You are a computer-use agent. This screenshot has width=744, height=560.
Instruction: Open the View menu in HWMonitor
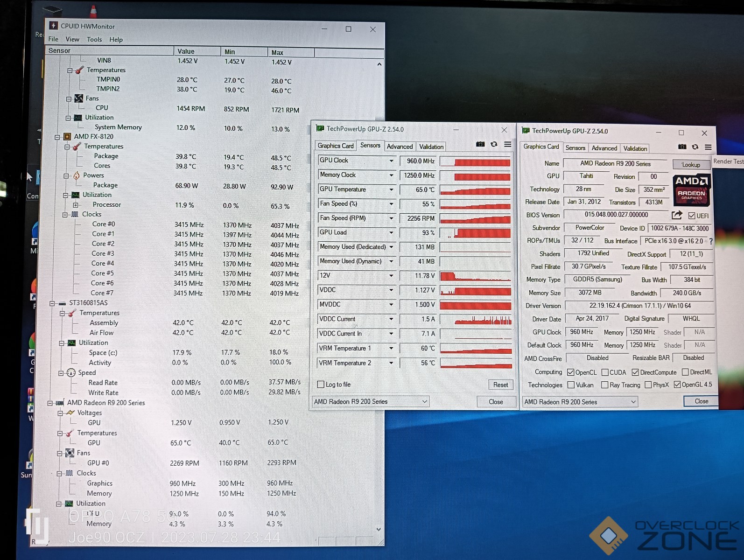72,39
